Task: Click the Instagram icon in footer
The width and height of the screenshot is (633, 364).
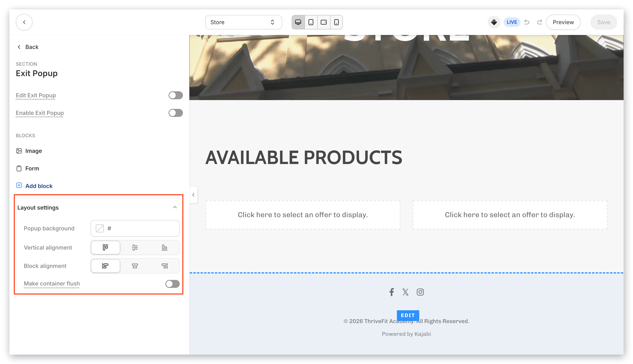Action: click(420, 292)
